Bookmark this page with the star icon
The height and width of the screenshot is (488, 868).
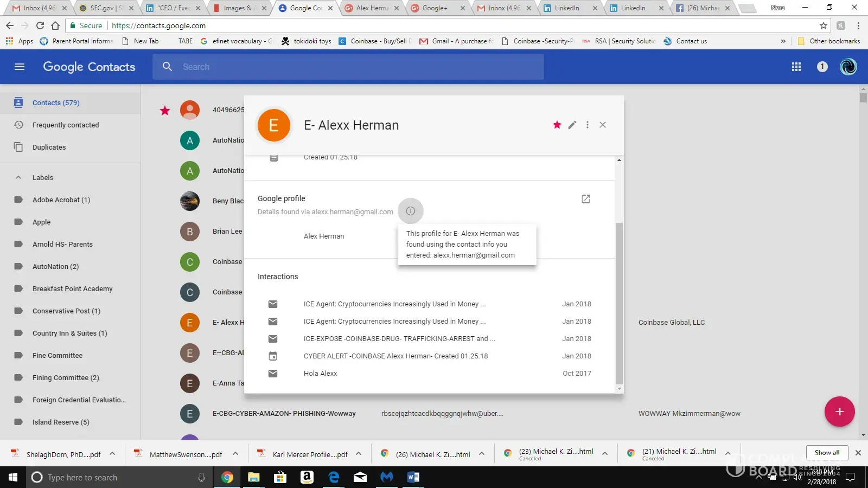click(x=823, y=25)
